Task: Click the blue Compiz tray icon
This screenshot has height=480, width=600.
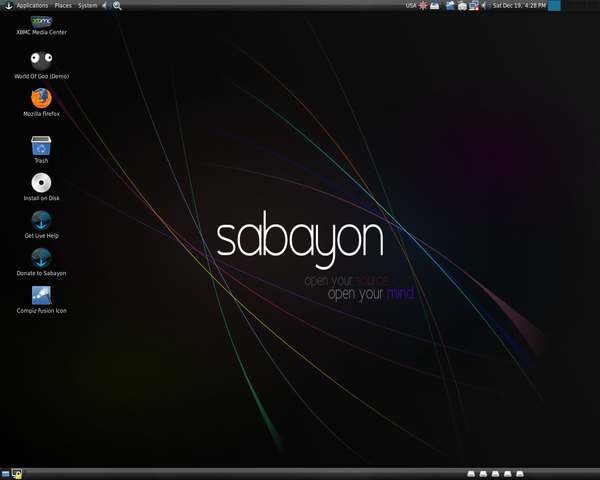Action: click(450, 6)
